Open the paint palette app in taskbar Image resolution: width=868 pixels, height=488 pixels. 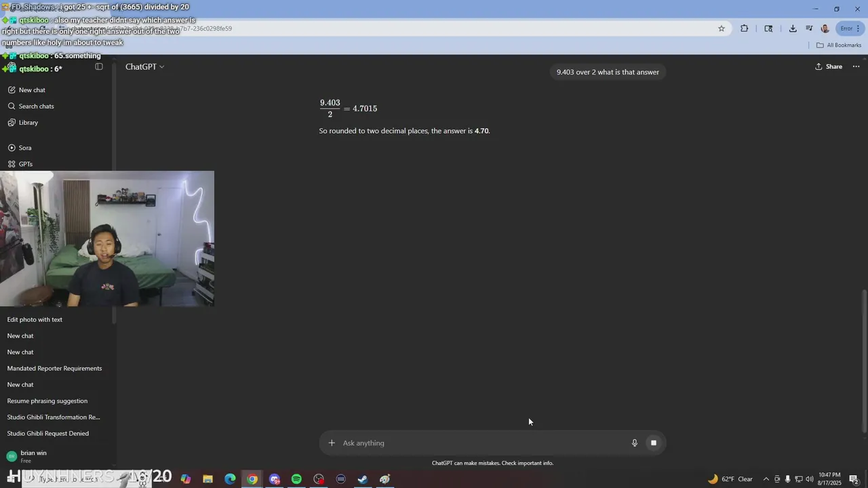pyautogui.click(x=385, y=479)
